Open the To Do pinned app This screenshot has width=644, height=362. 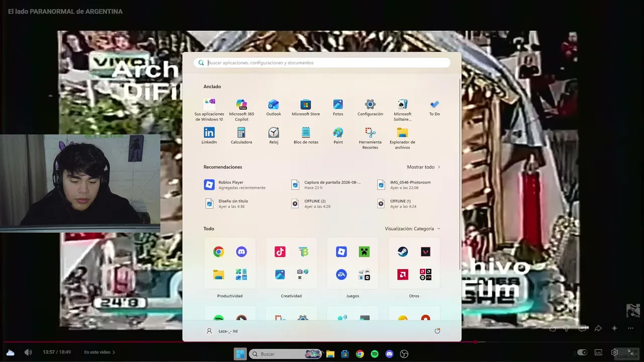[x=435, y=108]
